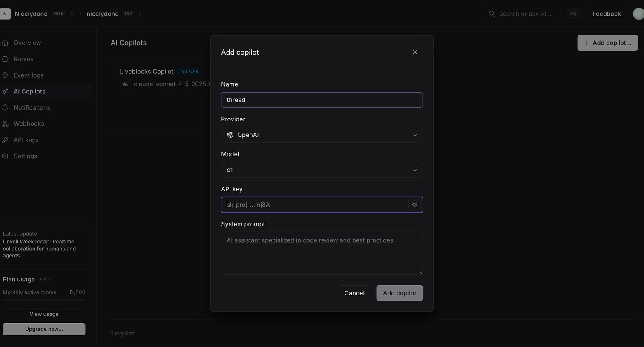This screenshot has height=347, width=644.
Task: Click the Webhooks icon
Action: (x=5, y=124)
